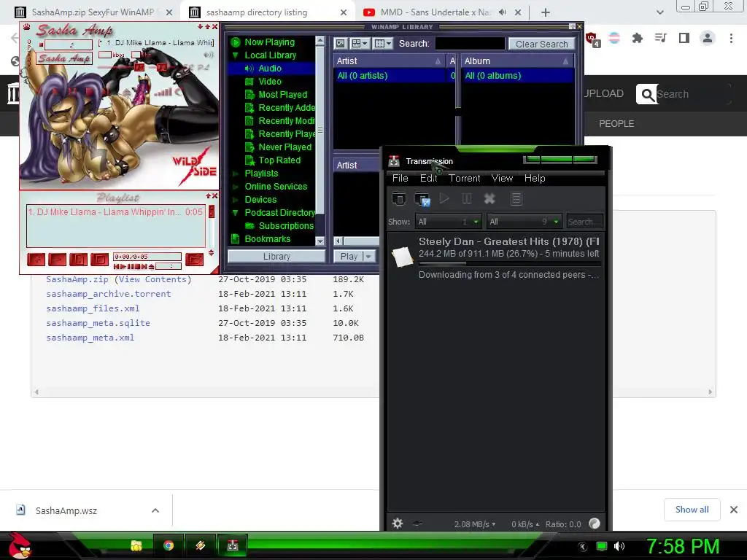Open SashaAmp.wsz download options chevron
This screenshot has width=747, height=560.
155,510
